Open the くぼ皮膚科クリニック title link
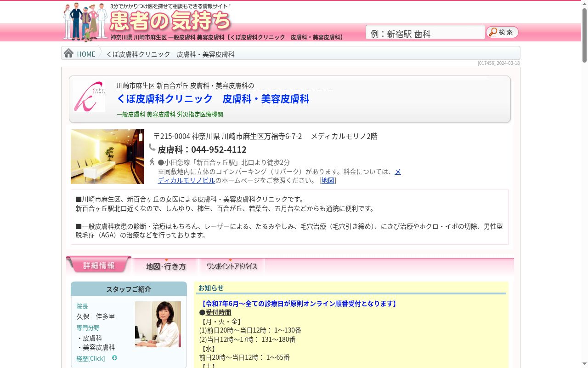 coord(213,99)
